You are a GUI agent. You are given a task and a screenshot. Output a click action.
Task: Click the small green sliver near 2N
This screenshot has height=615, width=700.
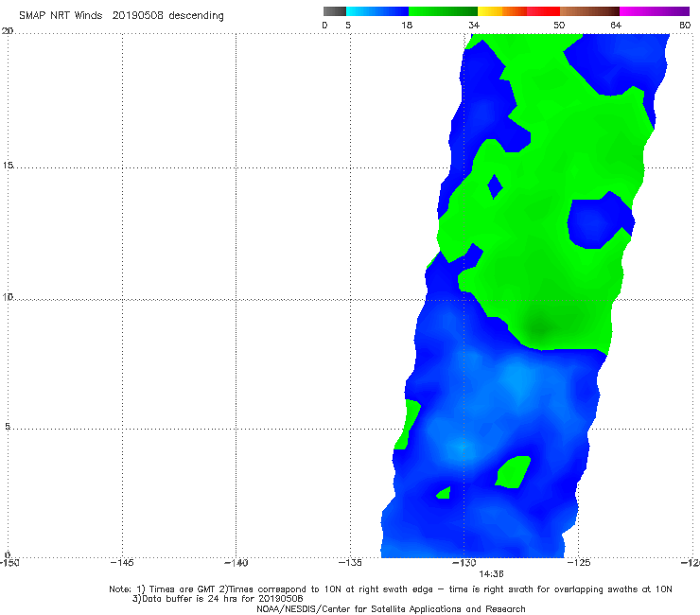point(444,493)
